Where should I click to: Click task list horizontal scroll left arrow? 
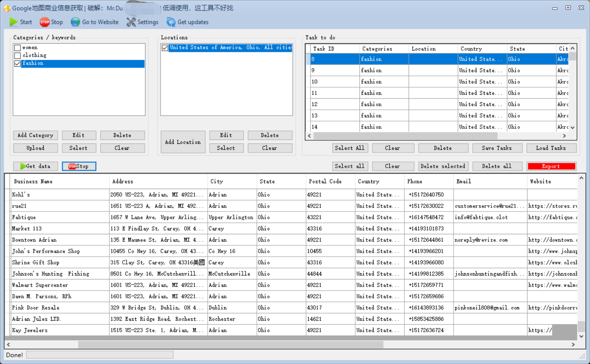pyautogui.click(x=310, y=136)
